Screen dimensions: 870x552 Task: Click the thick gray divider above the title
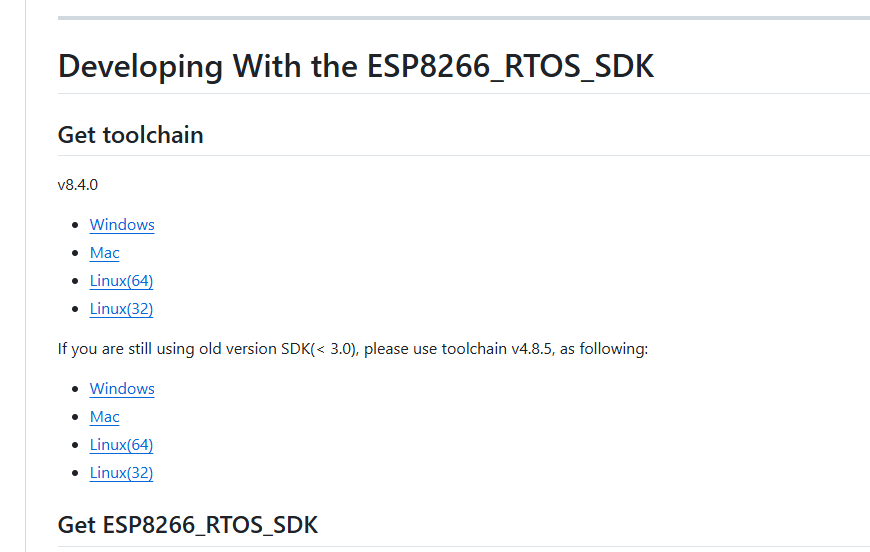pyautogui.click(x=463, y=18)
